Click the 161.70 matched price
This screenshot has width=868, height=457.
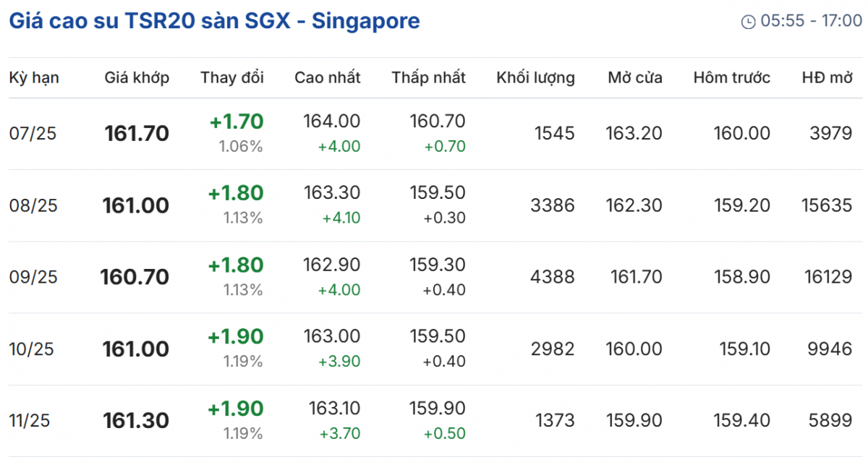[137, 134]
